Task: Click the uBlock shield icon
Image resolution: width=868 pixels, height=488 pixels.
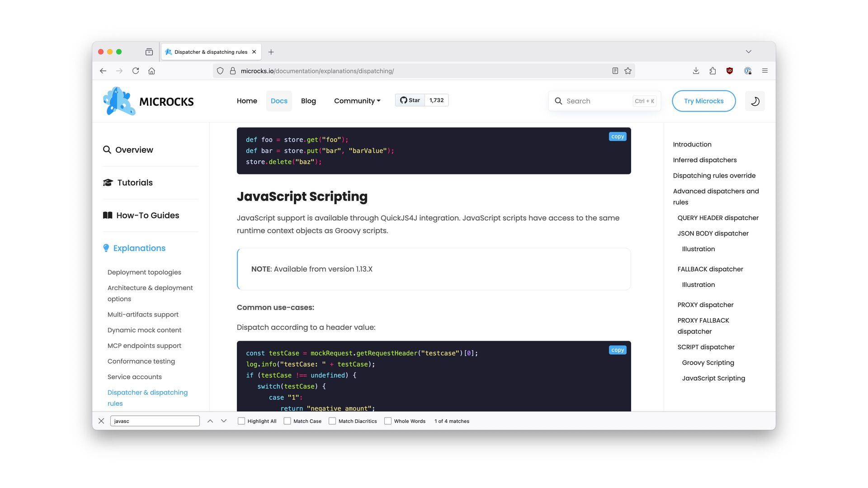Action: pos(729,71)
